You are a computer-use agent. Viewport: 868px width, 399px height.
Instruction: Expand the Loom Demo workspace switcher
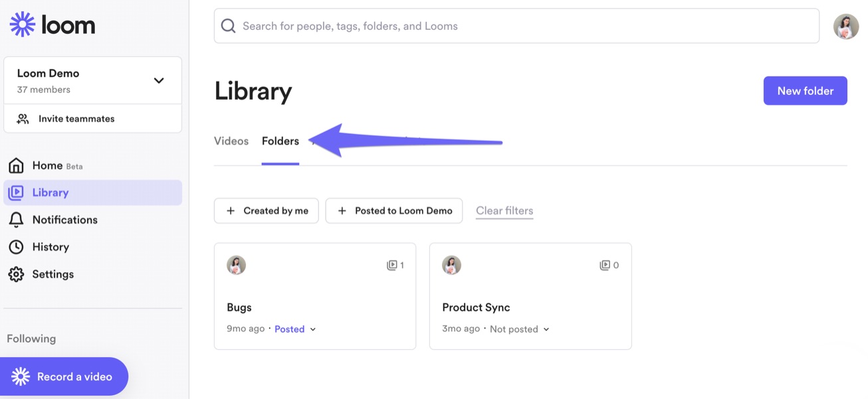click(x=159, y=80)
